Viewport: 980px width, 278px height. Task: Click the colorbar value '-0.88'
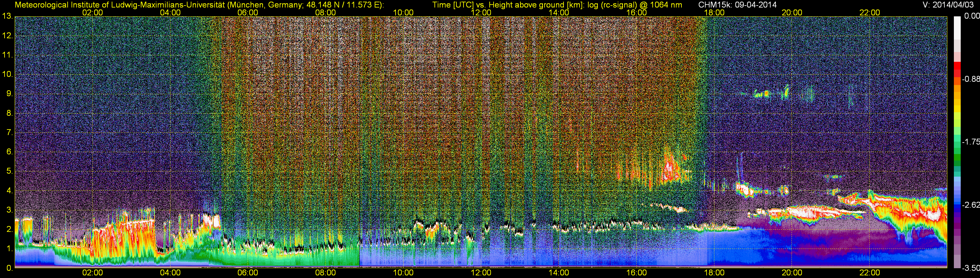(971, 79)
